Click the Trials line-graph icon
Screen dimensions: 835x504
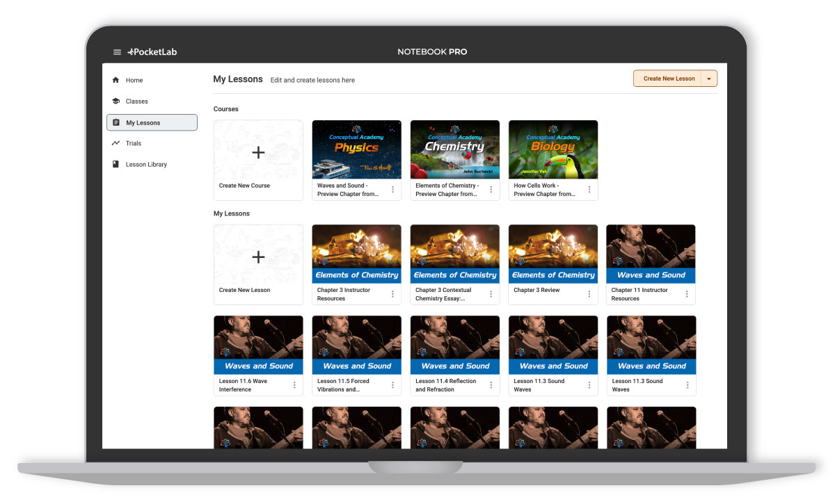point(116,143)
